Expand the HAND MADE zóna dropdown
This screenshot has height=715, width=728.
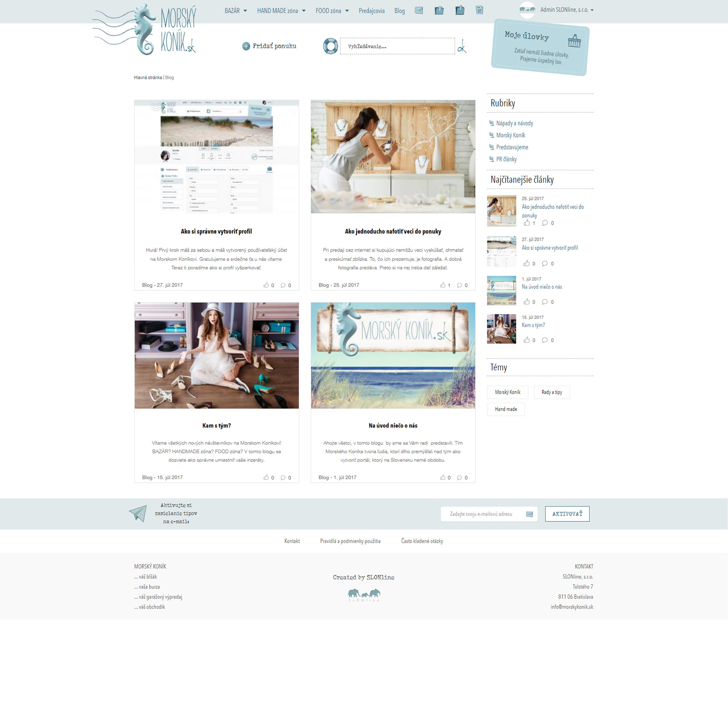point(281,11)
